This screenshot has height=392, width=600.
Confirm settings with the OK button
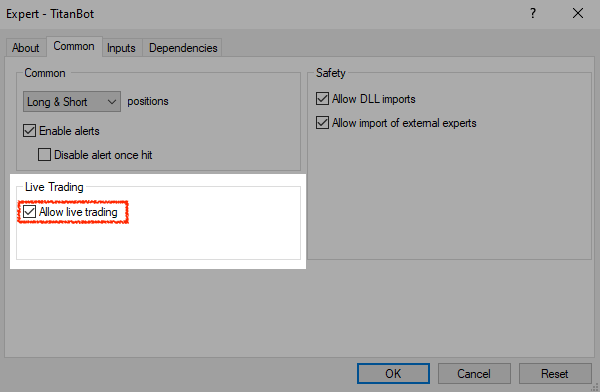click(393, 373)
